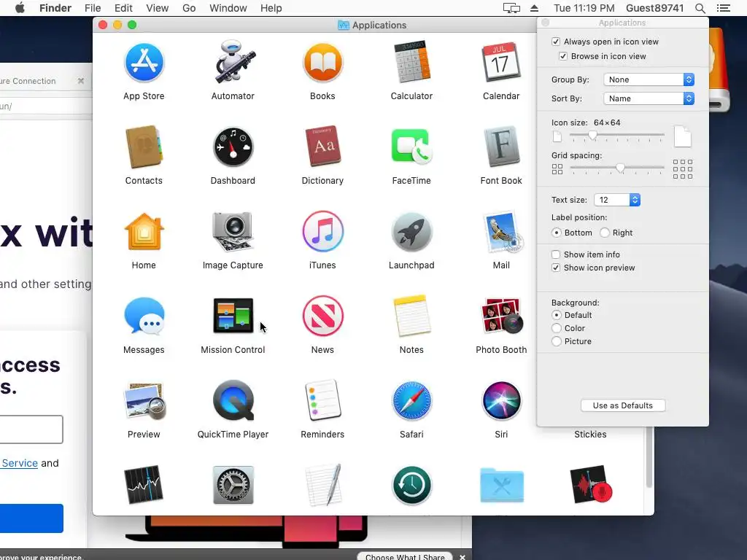Viewport: 747px width, 560px height.
Task: Disable Show icon preview checkbox
Action: tap(555, 268)
